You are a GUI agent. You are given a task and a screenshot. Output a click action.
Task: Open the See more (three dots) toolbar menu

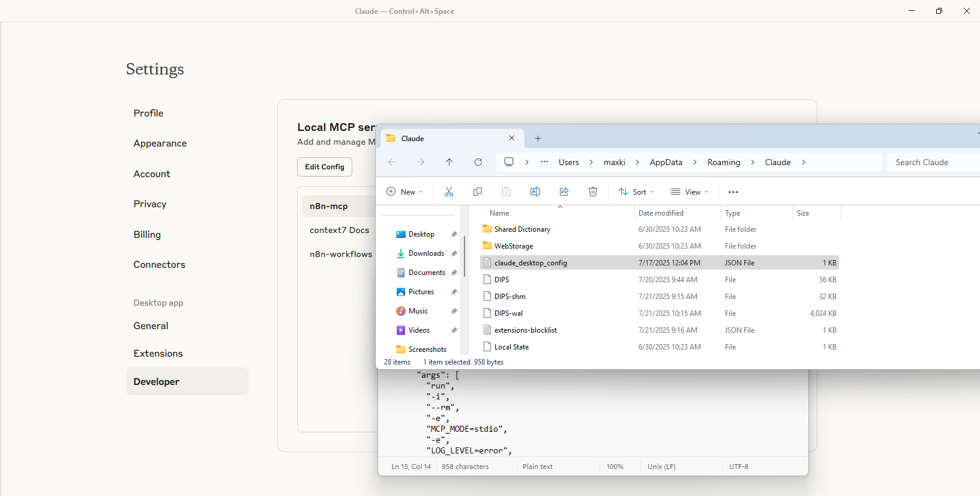(733, 192)
